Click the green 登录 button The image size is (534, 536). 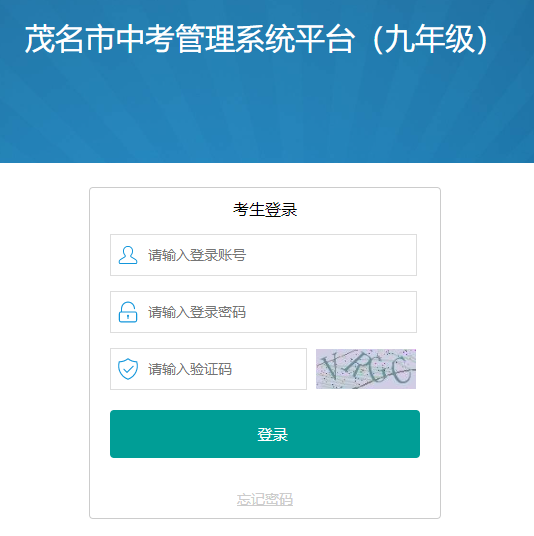(265, 434)
